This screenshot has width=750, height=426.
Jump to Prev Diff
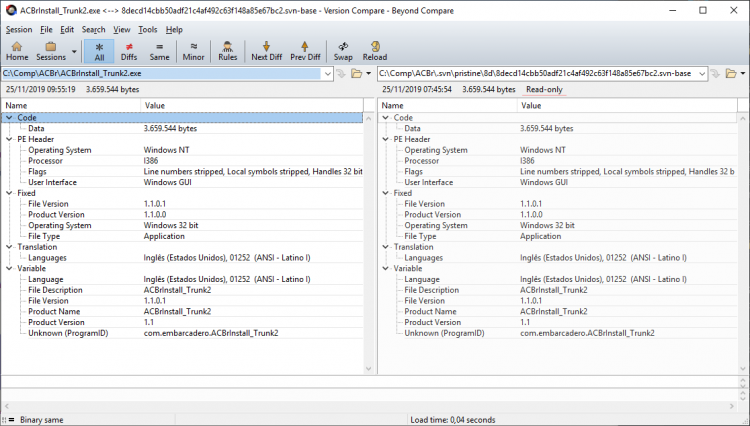point(305,51)
